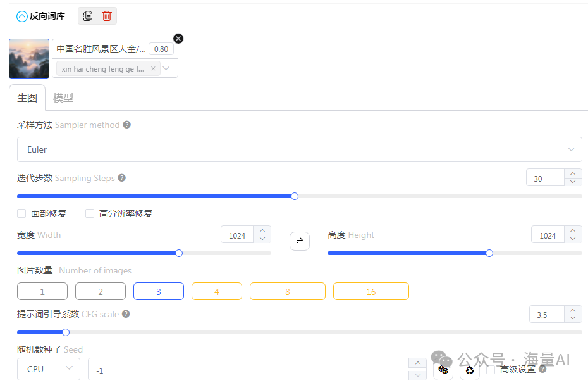Collapse the 反向词库 section with the chevron

tap(22, 16)
